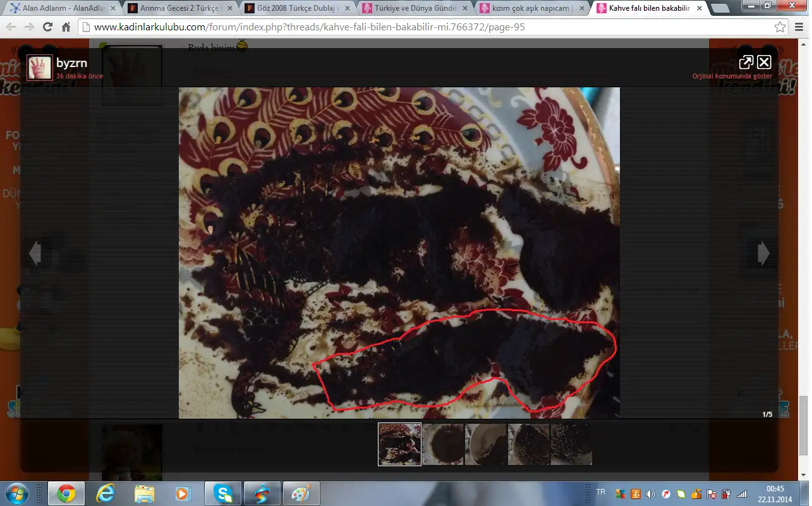Open byzrn user profile name

[x=71, y=63]
